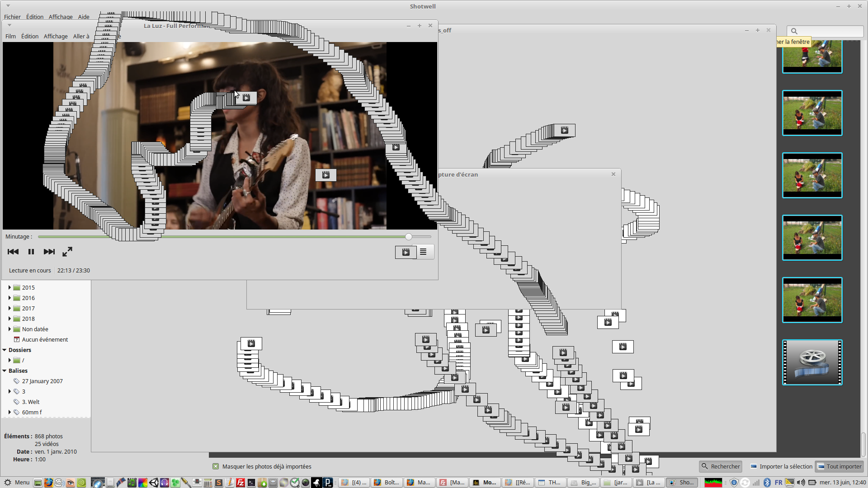Select the 3. Welt tag
868x488 pixels.
tap(30, 402)
